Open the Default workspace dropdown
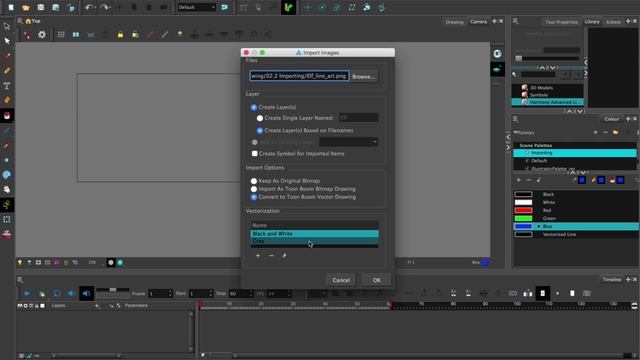Viewport: 640px width, 360px height. pos(196,7)
